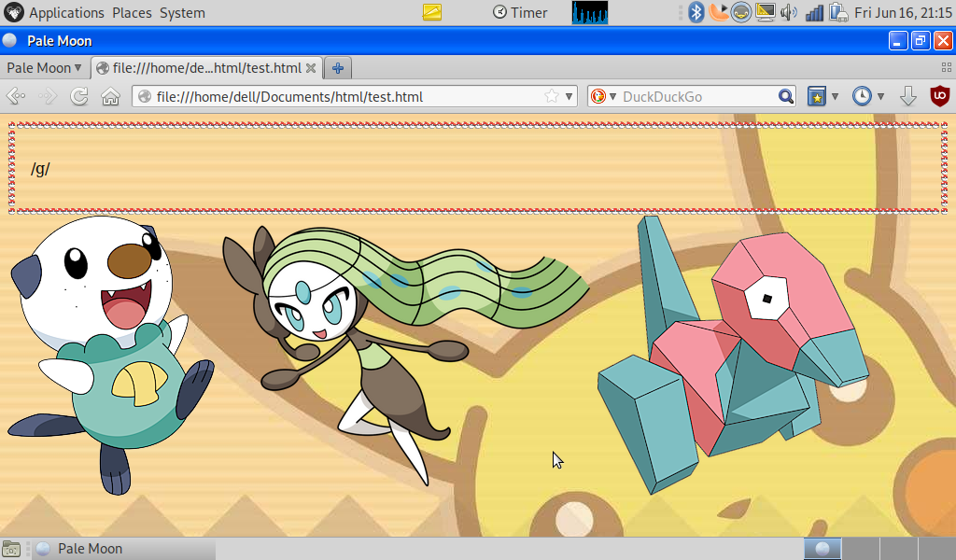Click the forward navigation arrow
Image resolution: width=956 pixels, height=560 pixels.
(x=48, y=96)
